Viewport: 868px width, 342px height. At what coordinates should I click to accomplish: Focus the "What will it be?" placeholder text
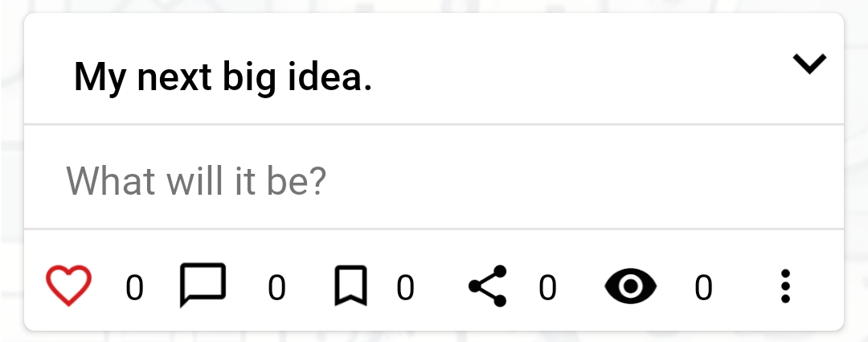coord(196,180)
